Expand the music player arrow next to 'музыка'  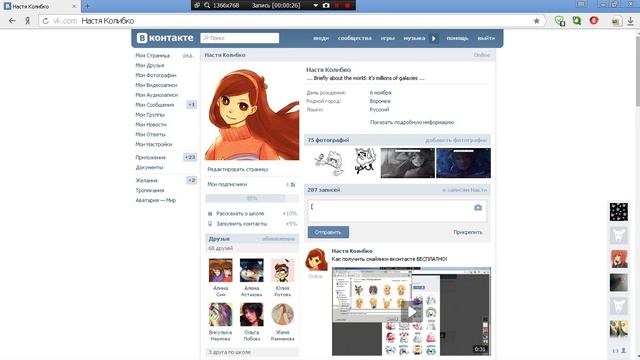tap(433, 38)
